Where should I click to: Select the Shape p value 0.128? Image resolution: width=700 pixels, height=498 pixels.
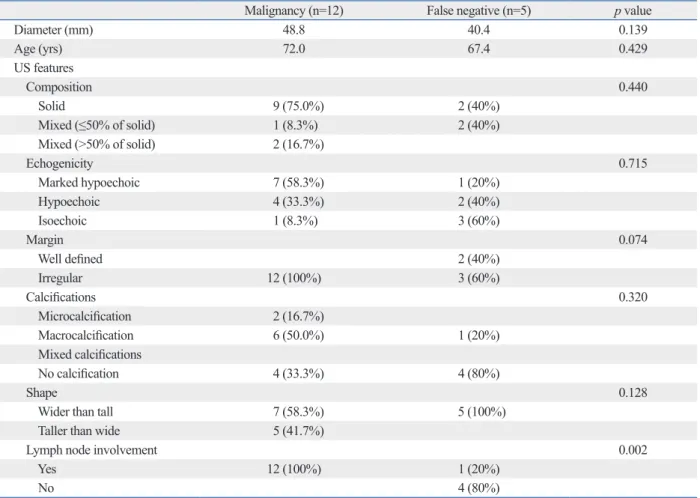pyautogui.click(x=633, y=393)
